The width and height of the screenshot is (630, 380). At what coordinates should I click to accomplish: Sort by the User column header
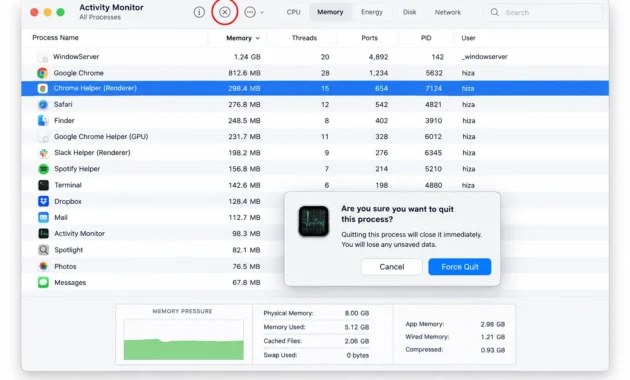click(468, 38)
